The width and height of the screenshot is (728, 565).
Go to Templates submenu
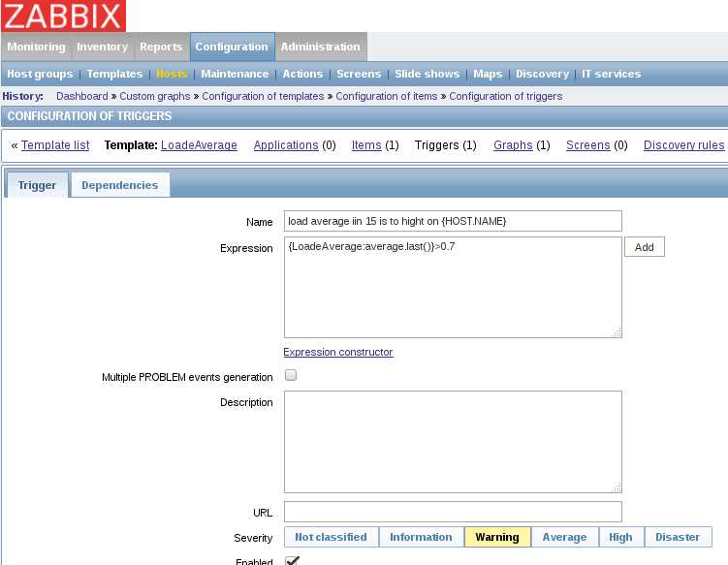point(114,74)
